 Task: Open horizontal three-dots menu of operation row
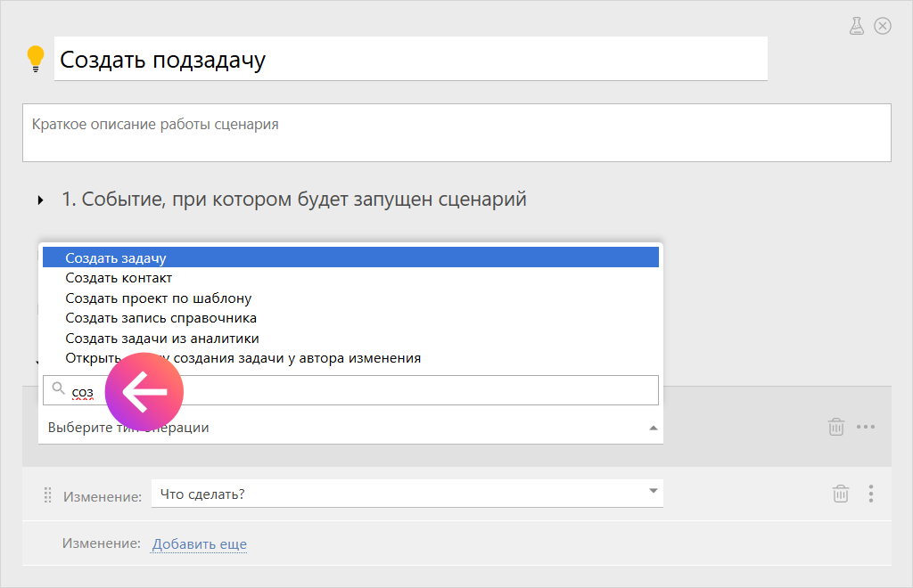click(x=866, y=427)
